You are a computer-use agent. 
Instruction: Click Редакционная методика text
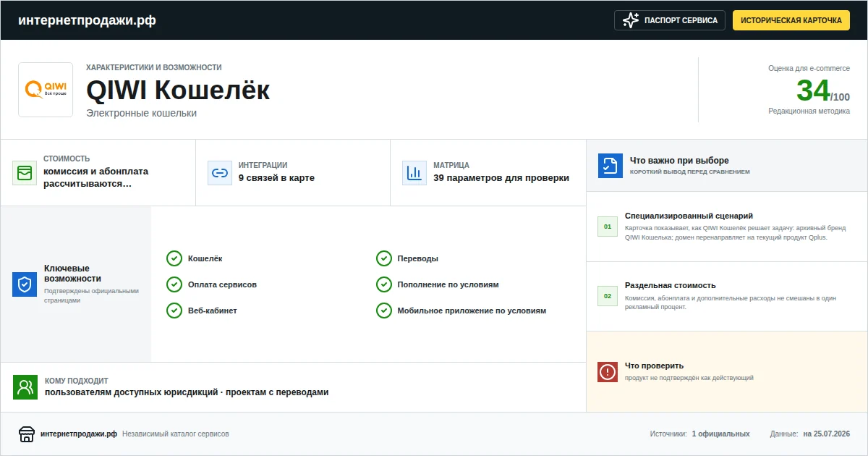(x=809, y=111)
